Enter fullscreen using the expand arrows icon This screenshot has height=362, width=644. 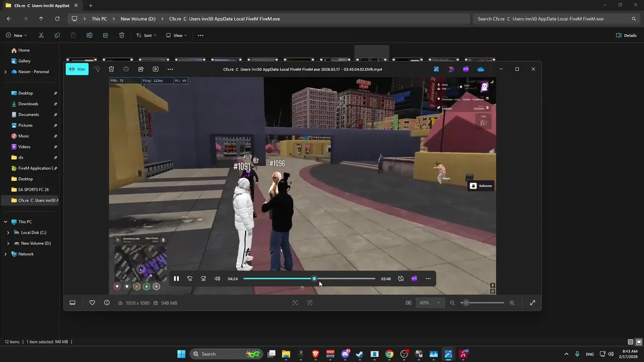tap(532, 303)
